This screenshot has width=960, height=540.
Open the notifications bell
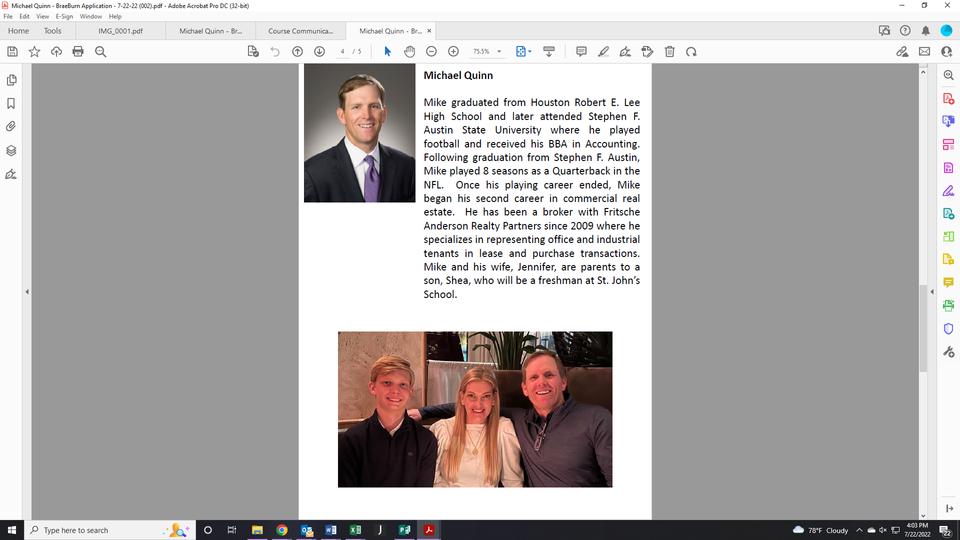coord(926,31)
